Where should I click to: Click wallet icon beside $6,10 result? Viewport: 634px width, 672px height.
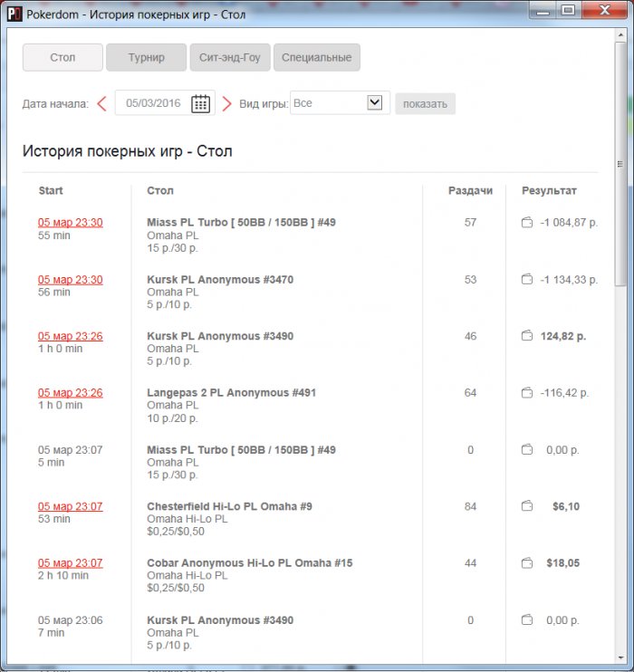point(527,506)
